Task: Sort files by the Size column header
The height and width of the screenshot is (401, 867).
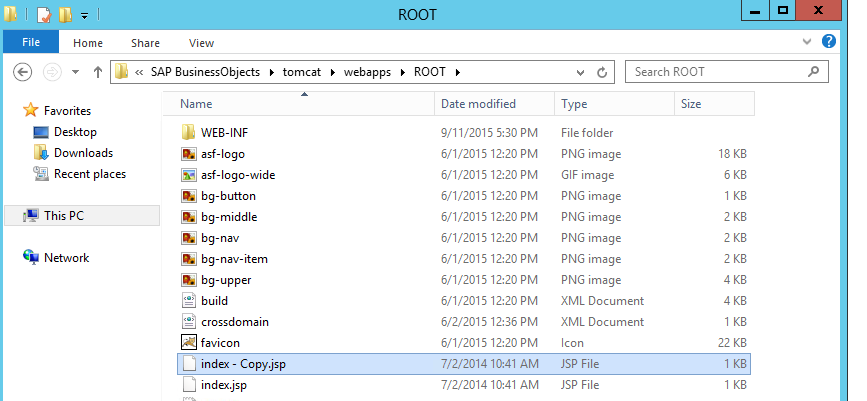Action: (714, 103)
